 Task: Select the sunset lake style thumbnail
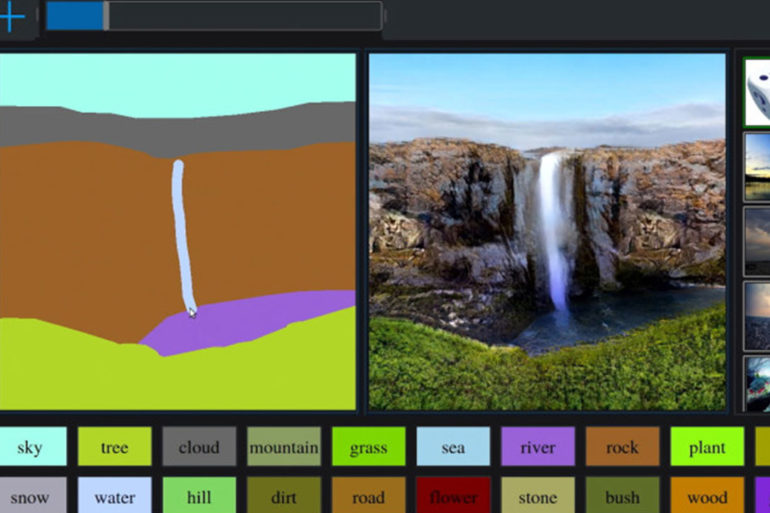point(757,167)
